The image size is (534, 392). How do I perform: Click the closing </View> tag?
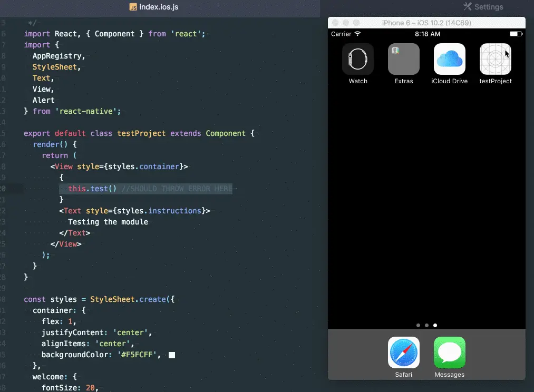(66, 244)
